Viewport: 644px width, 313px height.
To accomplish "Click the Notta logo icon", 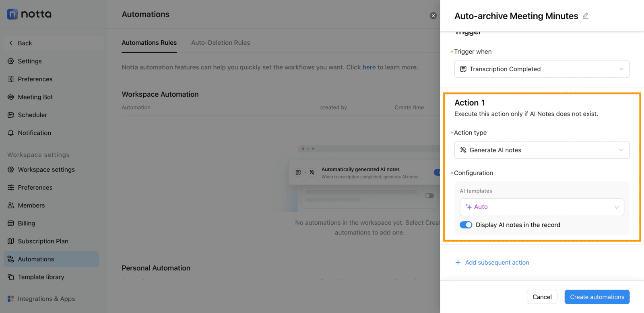I will tap(12, 14).
